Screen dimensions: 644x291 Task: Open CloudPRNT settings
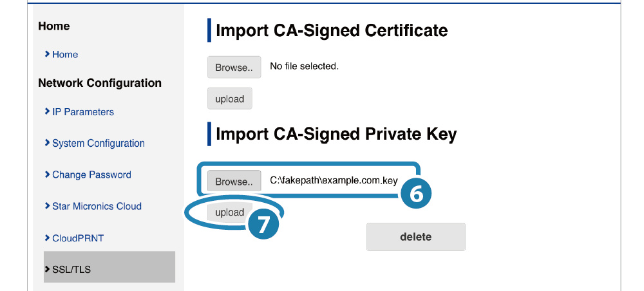(77, 238)
